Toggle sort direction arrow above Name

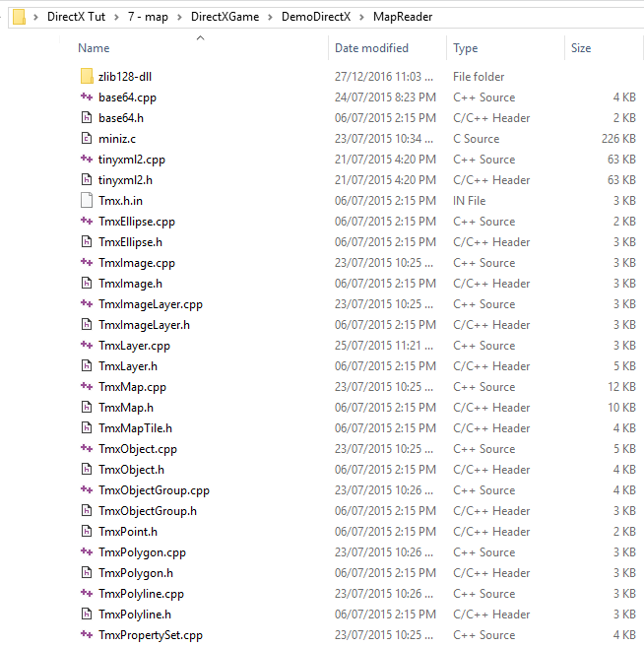pos(201,38)
